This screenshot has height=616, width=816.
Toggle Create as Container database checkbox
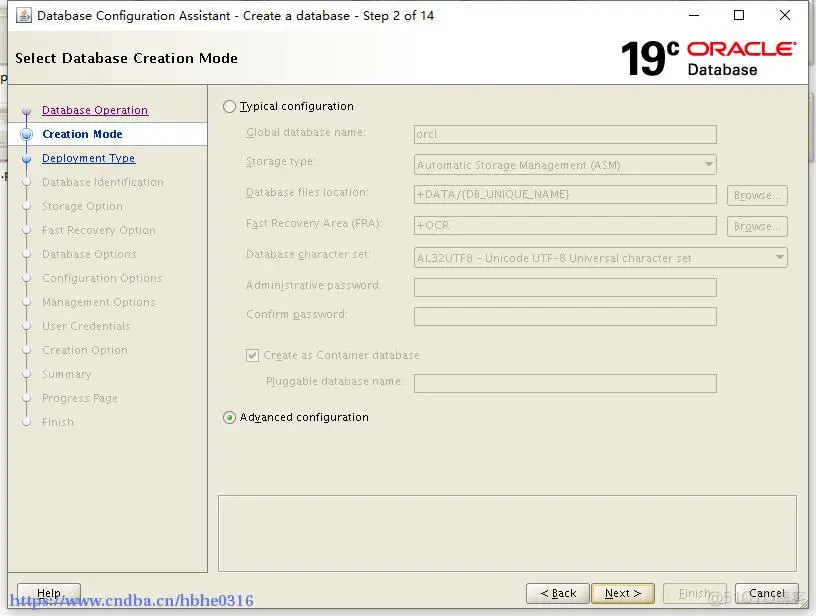[x=252, y=355]
